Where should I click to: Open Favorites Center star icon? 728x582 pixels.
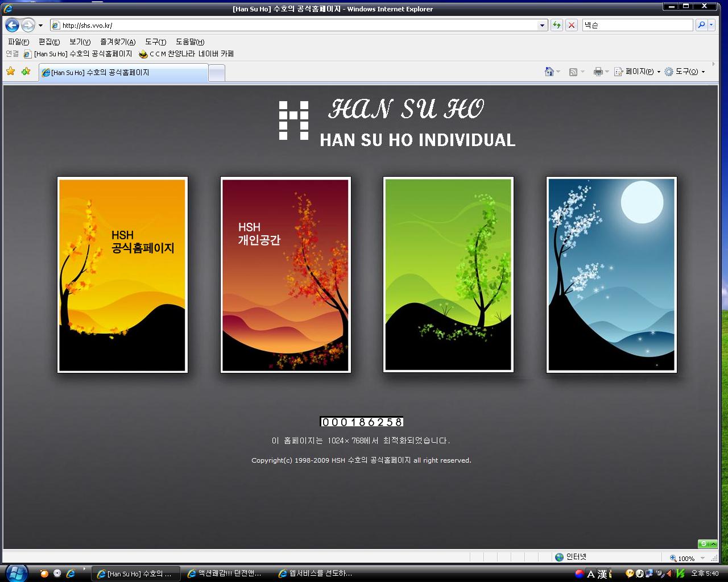pyautogui.click(x=10, y=72)
